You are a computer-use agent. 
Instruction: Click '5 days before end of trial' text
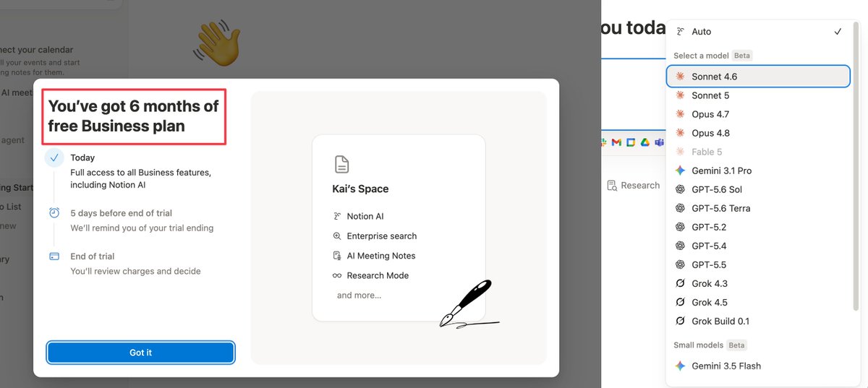121,213
